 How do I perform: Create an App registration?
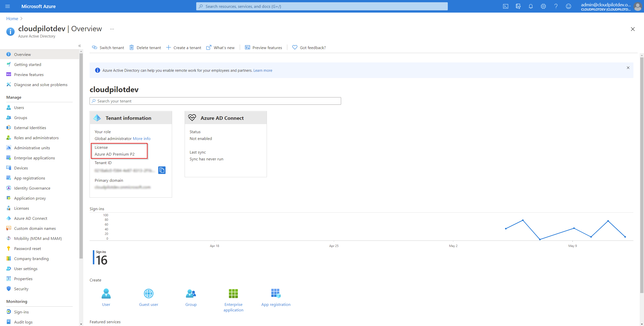(276, 297)
